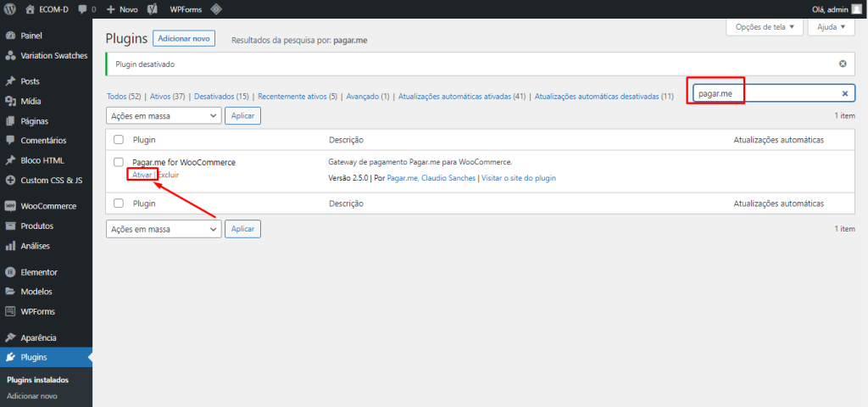Check the Pagar.me for WooCommerce row

[x=119, y=162]
